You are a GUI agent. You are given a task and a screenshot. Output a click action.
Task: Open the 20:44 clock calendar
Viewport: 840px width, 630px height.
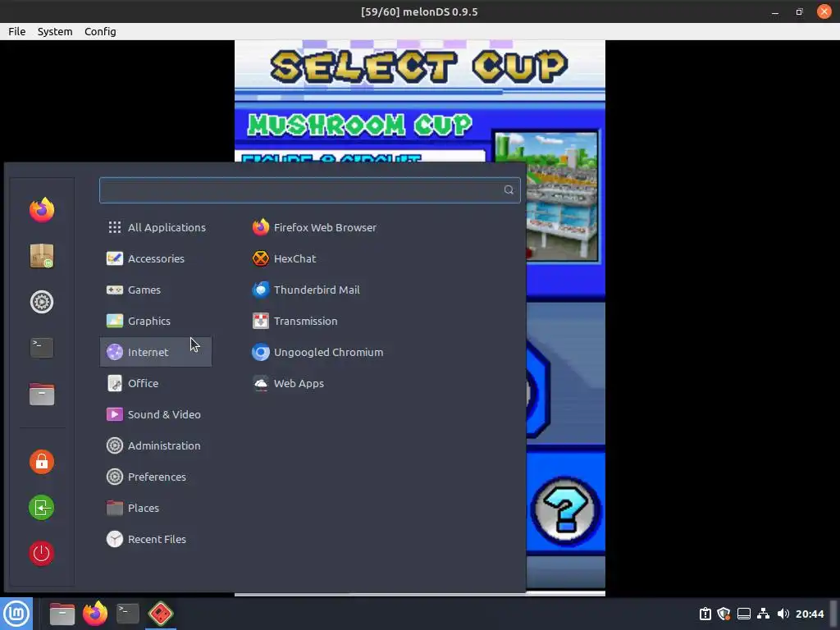(810, 614)
